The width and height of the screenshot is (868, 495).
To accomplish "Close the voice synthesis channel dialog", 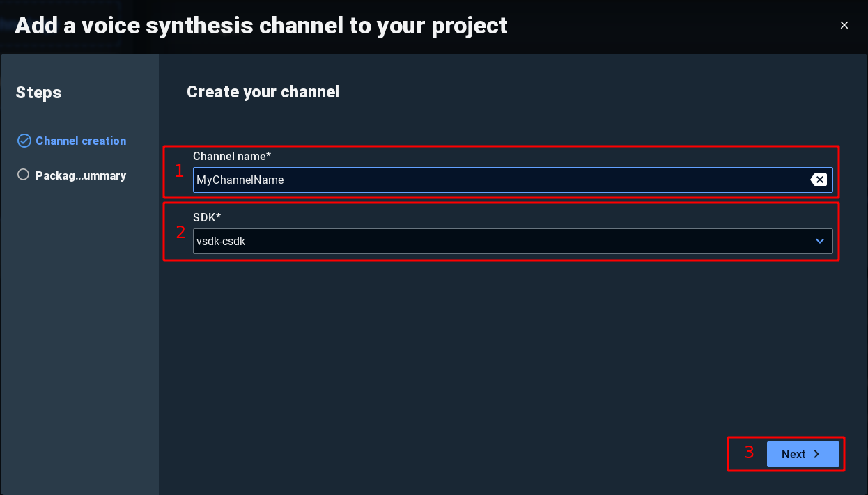I will (x=844, y=25).
